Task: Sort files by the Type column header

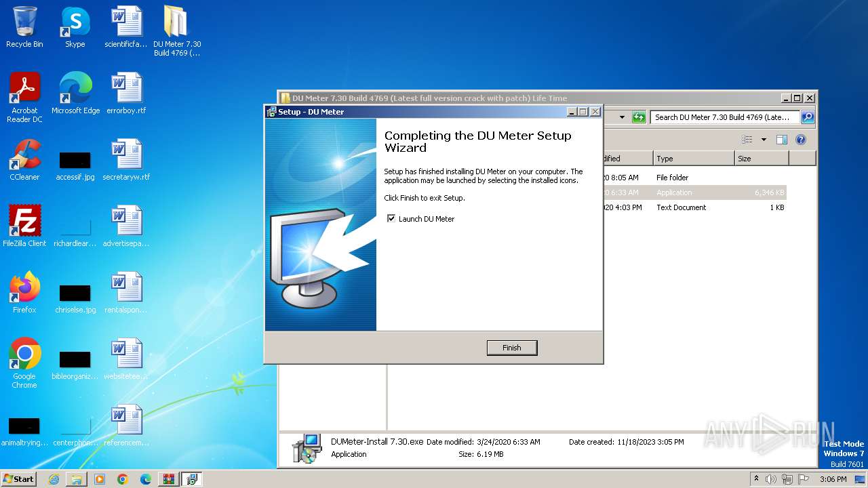Action: pyautogui.click(x=694, y=159)
